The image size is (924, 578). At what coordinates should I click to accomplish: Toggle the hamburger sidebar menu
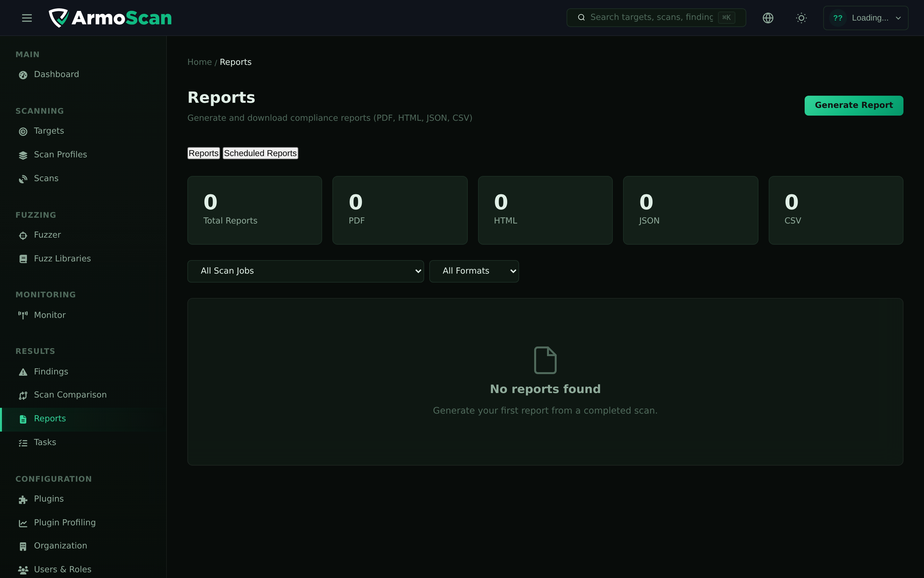pyautogui.click(x=27, y=18)
